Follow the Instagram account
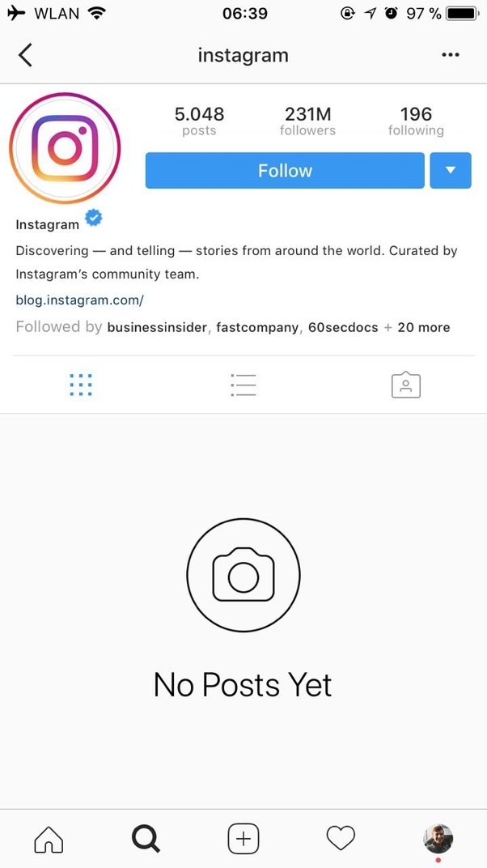Screen dimensions: 487x868 click(x=285, y=171)
